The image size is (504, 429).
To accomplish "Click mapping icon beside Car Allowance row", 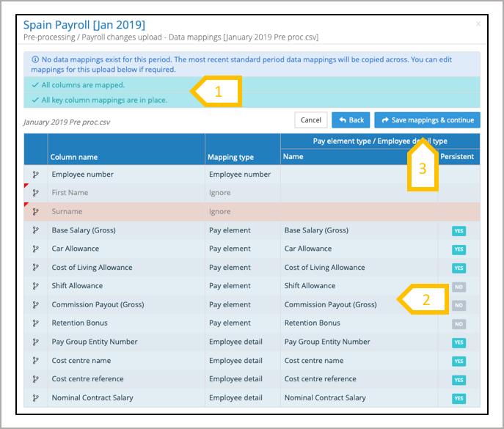I will [35, 249].
